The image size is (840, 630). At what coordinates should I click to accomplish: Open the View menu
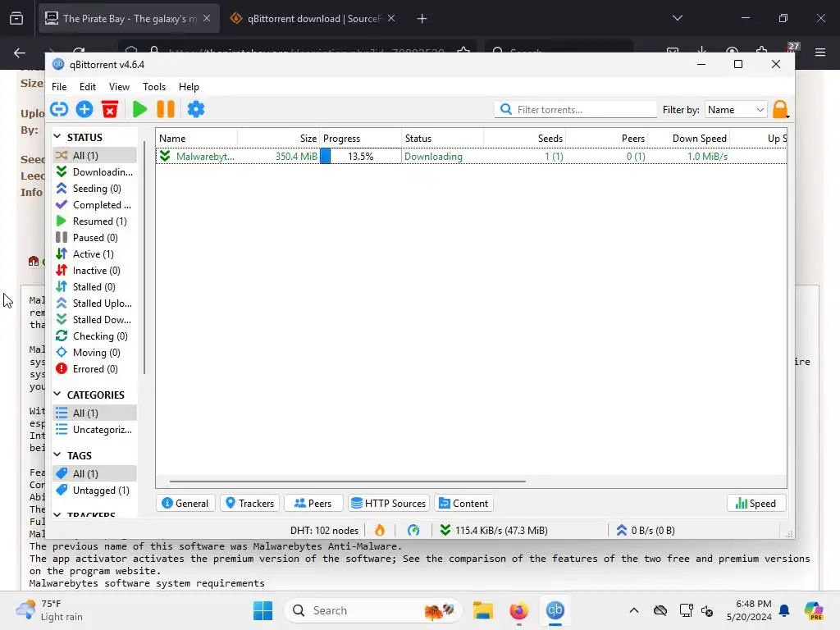119,87
